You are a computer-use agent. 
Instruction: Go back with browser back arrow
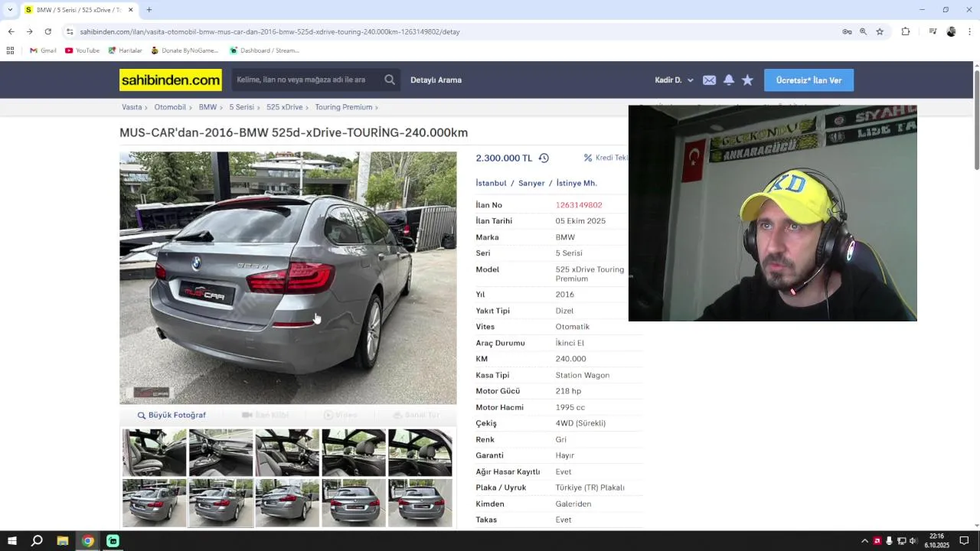pos(11,31)
